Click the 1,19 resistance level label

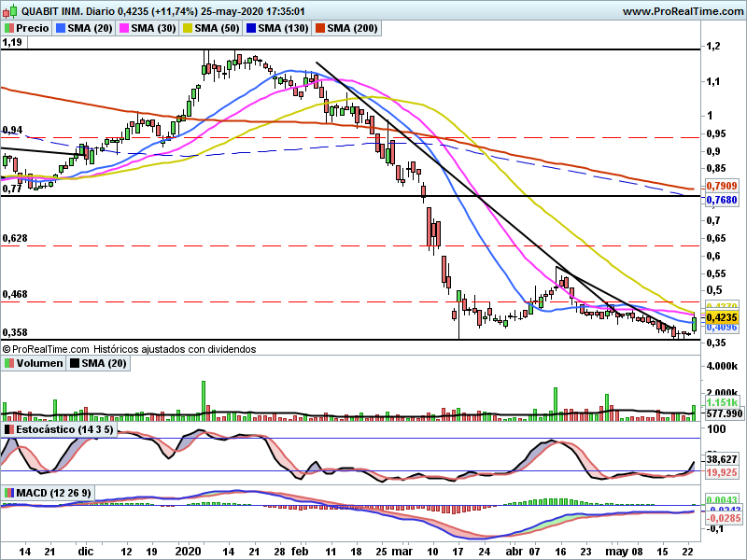tap(12, 42)
